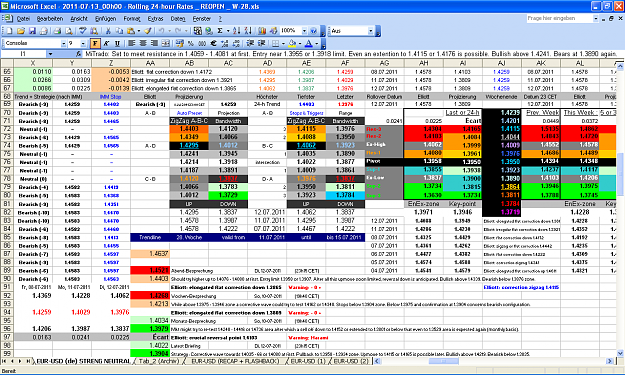Screen dimensions: 625x375
Task: Click the Undo arrow icon
Action: point(161,31)
